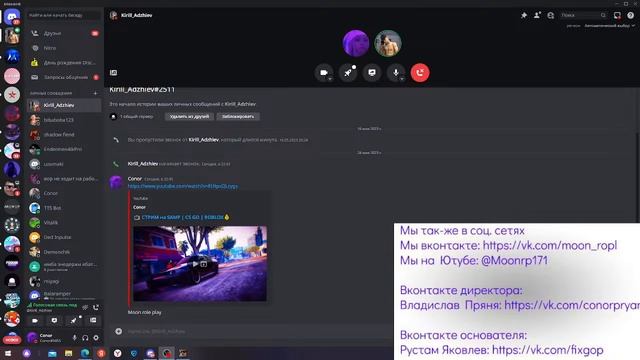The image size is (640, 360).
Task: Click the Block user button
Action: pyautogui.click(x=238, y=116)
